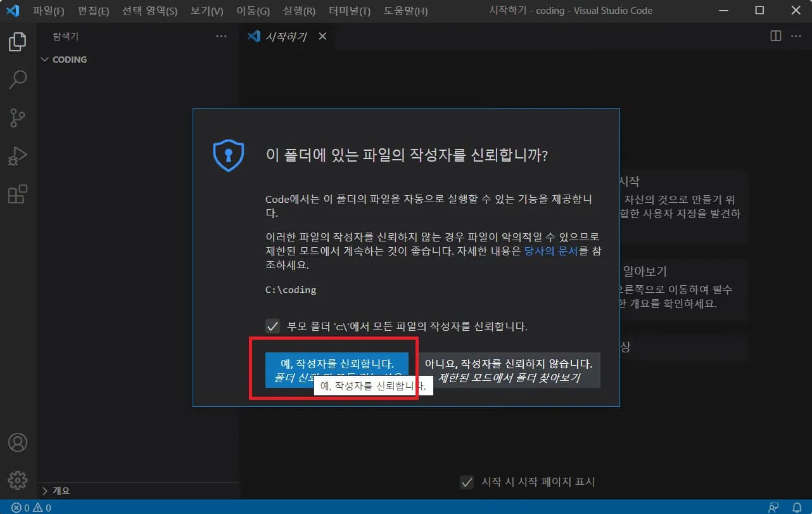Open the Source Control icon
Viewport: 812px width, 514px height.
[17, 117]
